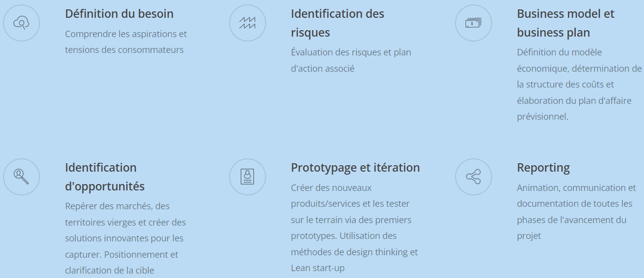
Task: Click the plan d'action associé text line
Action: 322,69
